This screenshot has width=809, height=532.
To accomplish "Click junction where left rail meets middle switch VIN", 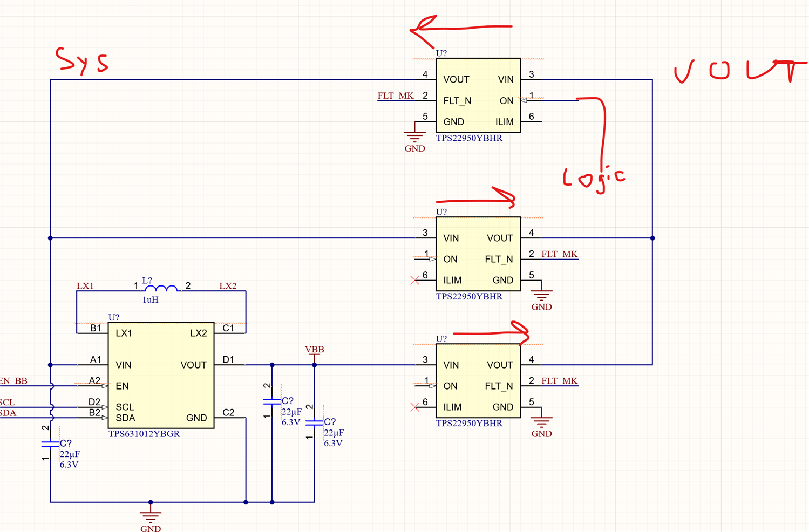I will [x=50, y=238].
